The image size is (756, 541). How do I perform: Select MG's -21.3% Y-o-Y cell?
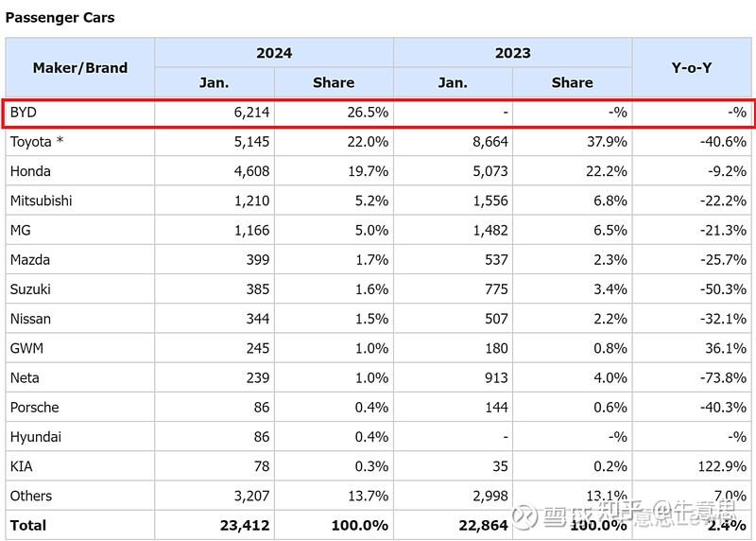pyautogui.click(x=692, y=230)
